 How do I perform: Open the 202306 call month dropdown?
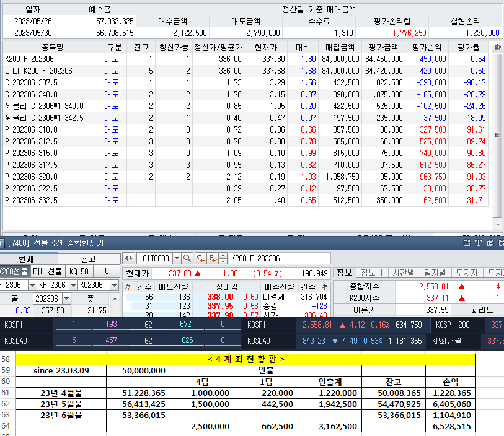[x=66, y=299]
